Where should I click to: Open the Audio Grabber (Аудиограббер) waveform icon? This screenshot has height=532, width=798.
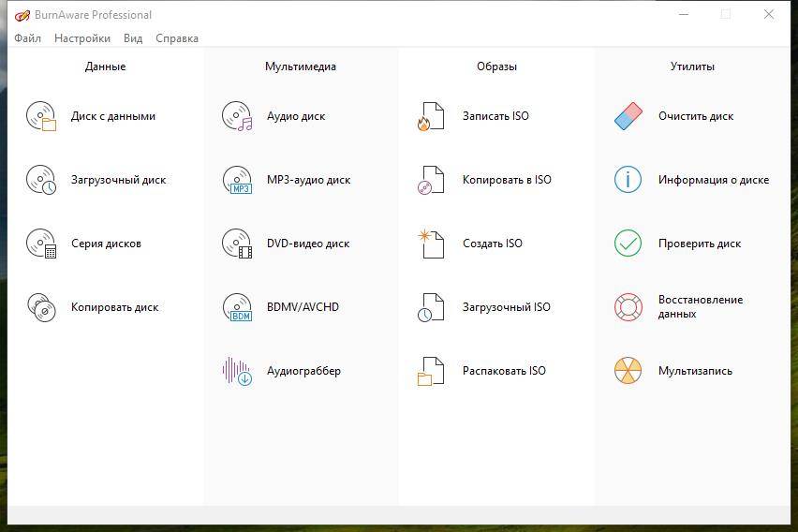click(x=237, y=371)
